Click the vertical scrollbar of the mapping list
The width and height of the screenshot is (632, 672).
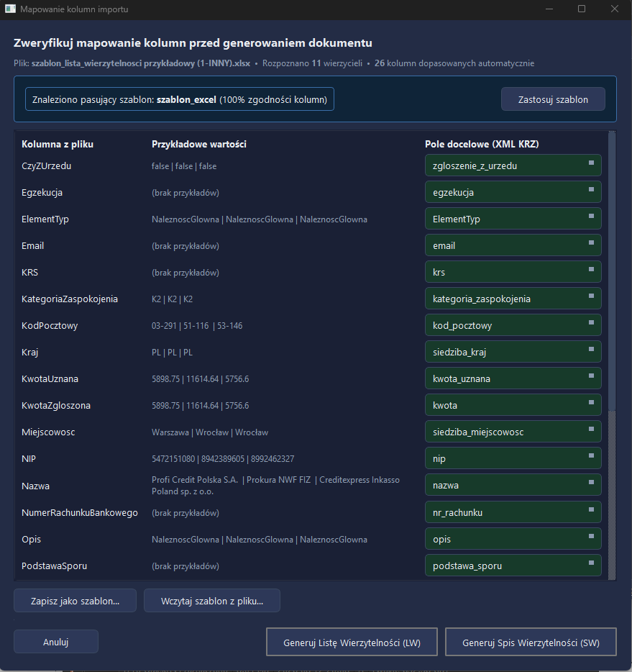click(x=612, y=355)
